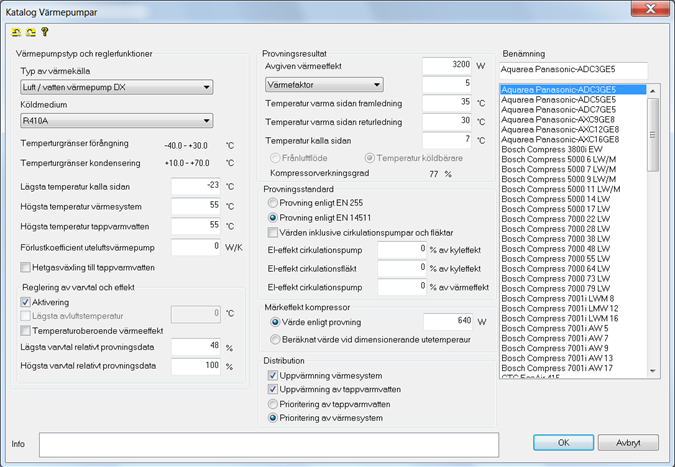The width and height of the screenshot is (675, 467).
Task: Open the Värmefaktor dropdown
Action: tap(324, 85)
